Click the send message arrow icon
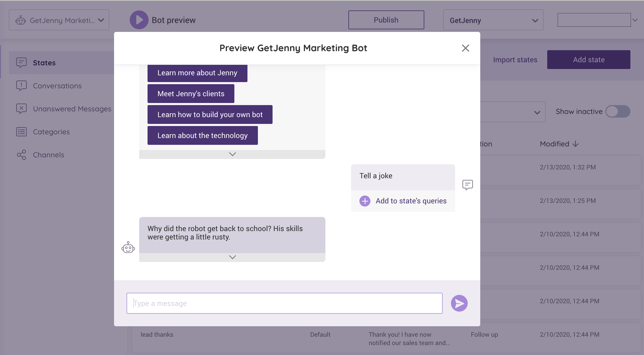The image size is (644, 355). [x=459, y=303]
